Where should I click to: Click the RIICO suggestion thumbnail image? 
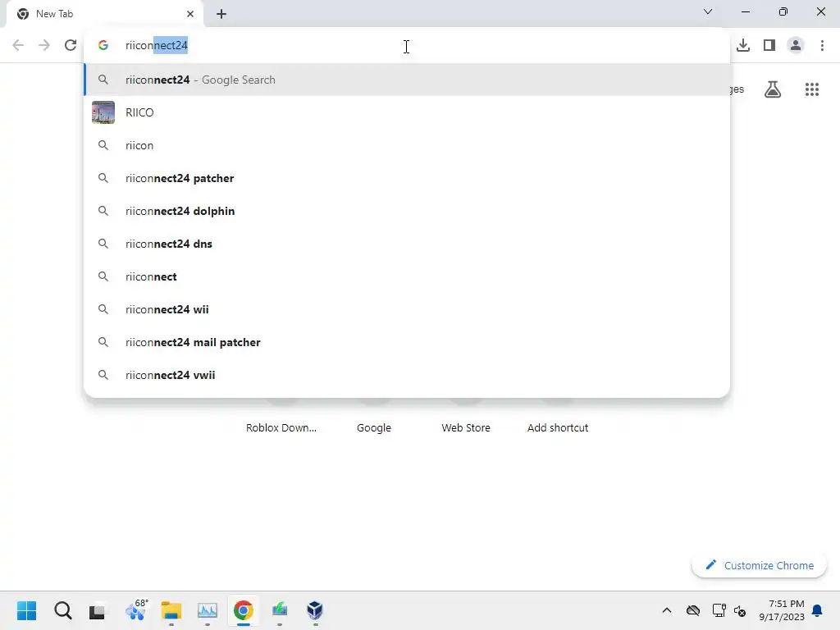(103, 112)
